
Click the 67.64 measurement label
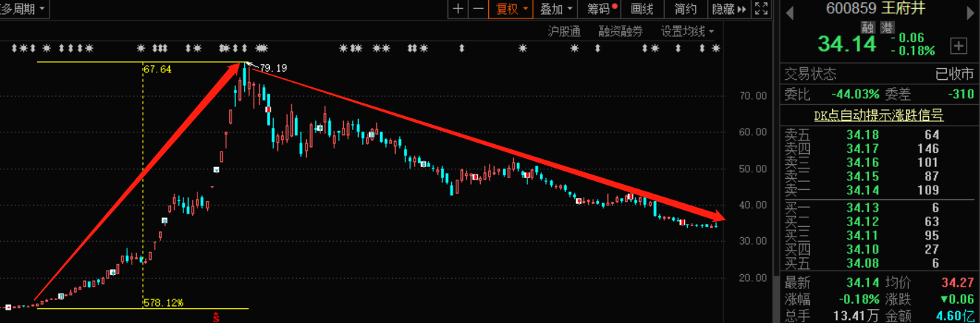click(158, 69)
